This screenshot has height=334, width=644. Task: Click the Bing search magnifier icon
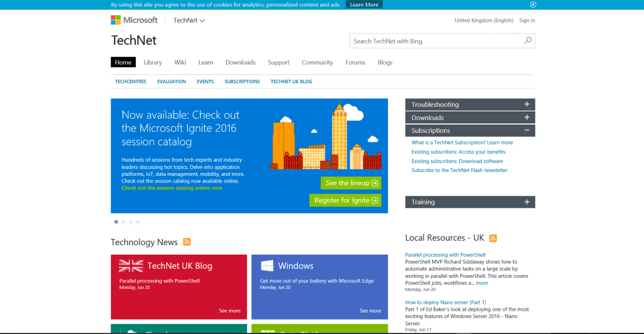(527, 41)
